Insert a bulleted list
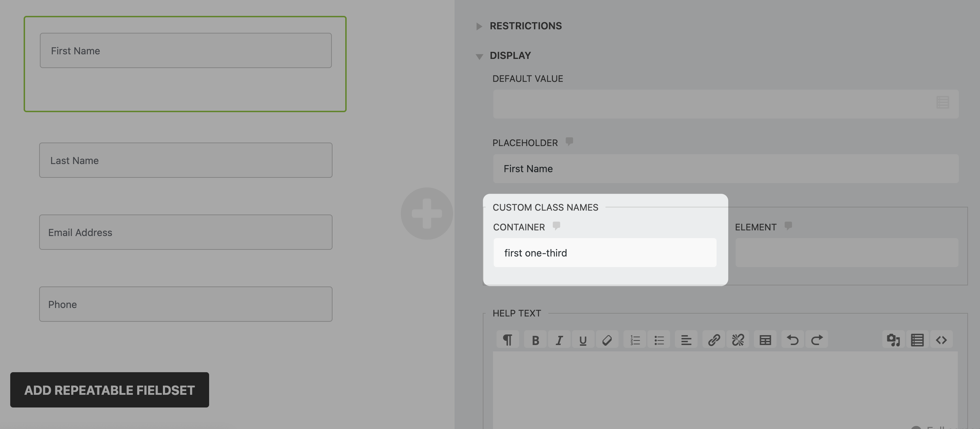 tap(659, 339)
